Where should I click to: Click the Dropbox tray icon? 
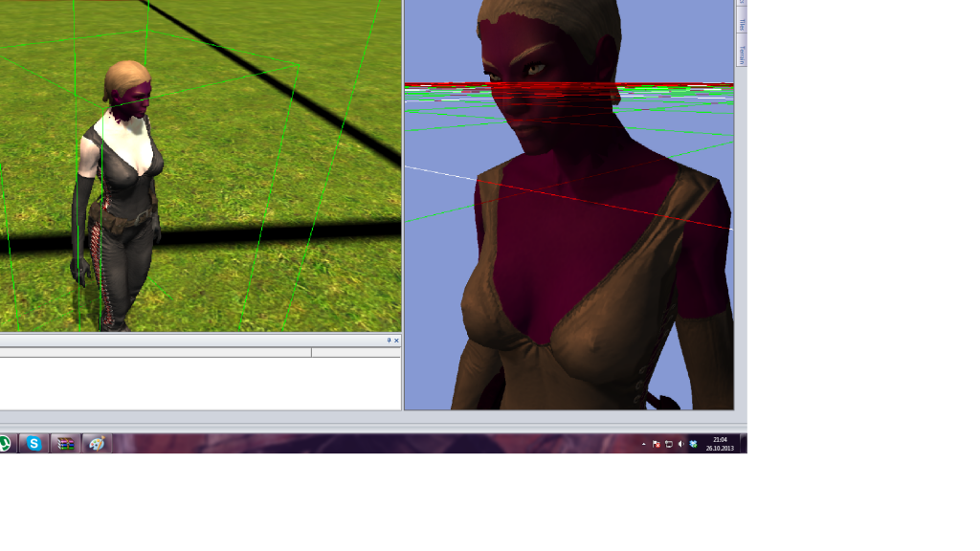pyautogui.click(x=693, y=444)
